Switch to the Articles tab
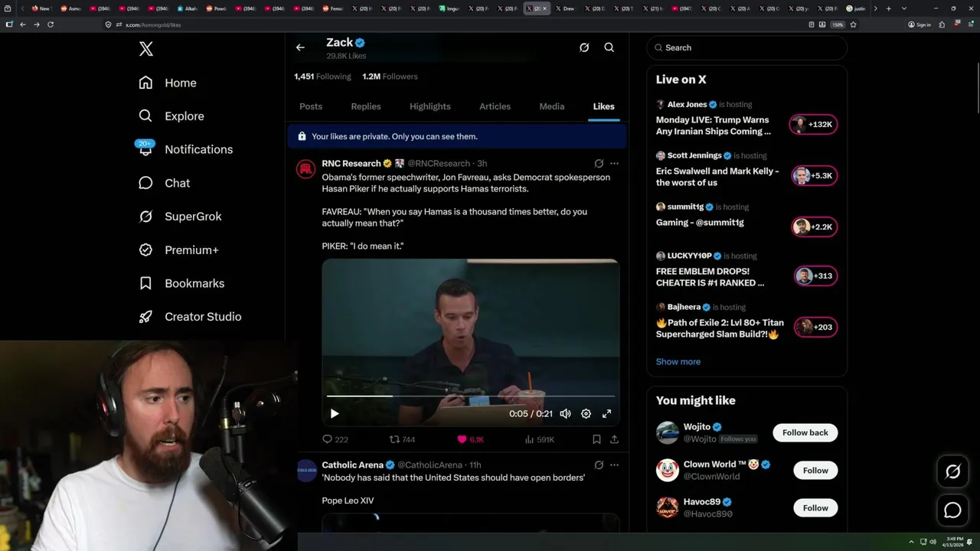The height and width of the screenshot is (551, 980). point(495,106)
